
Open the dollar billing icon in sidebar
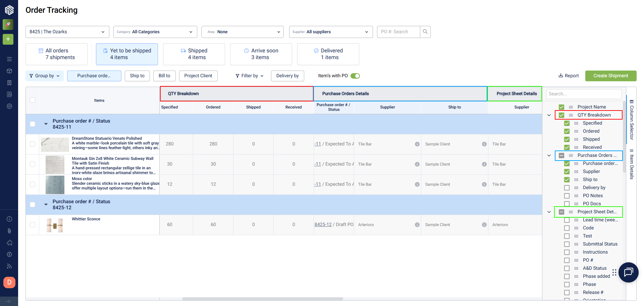(9, 254)
